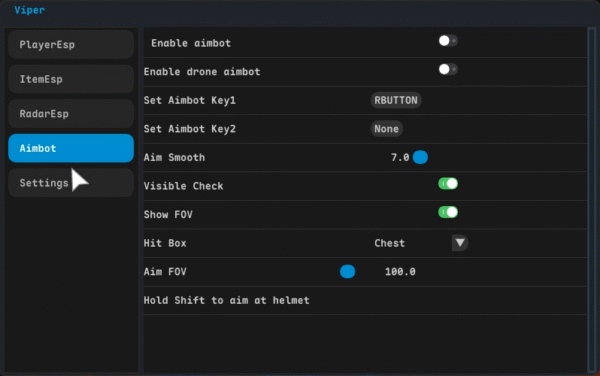Image resolution: width=600 pixels, height=376 pixels.
Task: Open the Settings tab
Action: pos(71,183)
